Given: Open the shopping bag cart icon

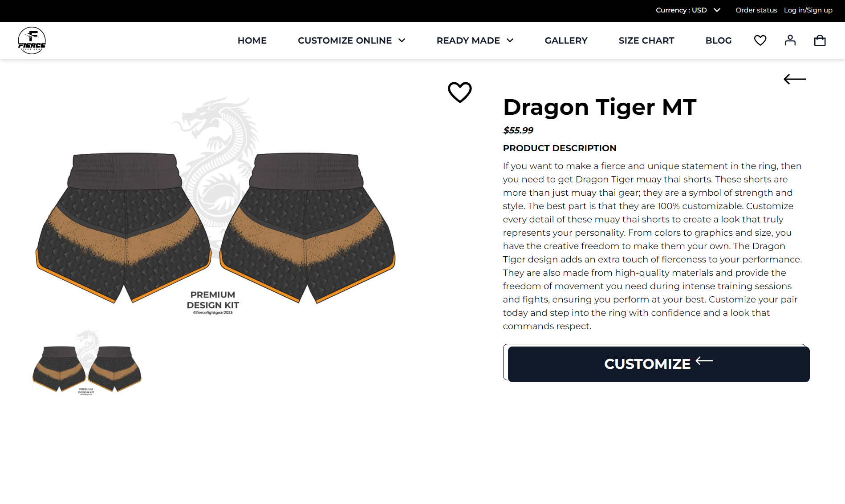Looking at the screenshot, I should 820,40.
